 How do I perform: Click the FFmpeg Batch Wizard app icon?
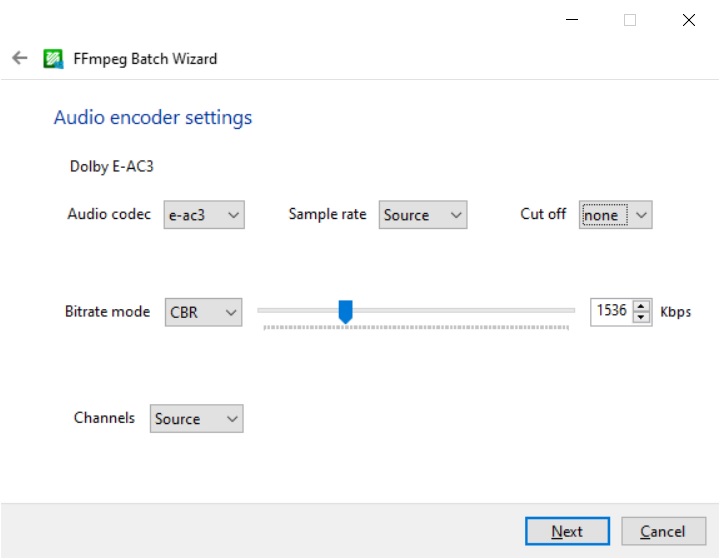pyautogui.click(x=53, y=58)
